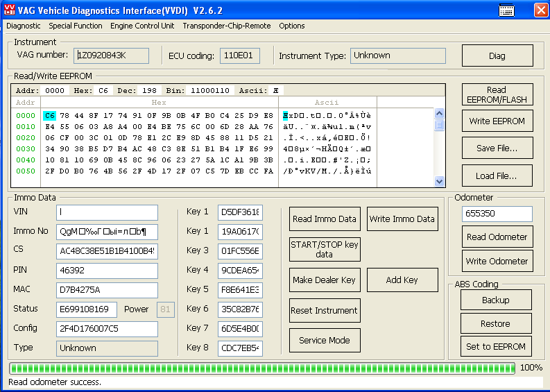The image size is (550, 392).
Task: Click the CS input field
Action: pos(107,251)
